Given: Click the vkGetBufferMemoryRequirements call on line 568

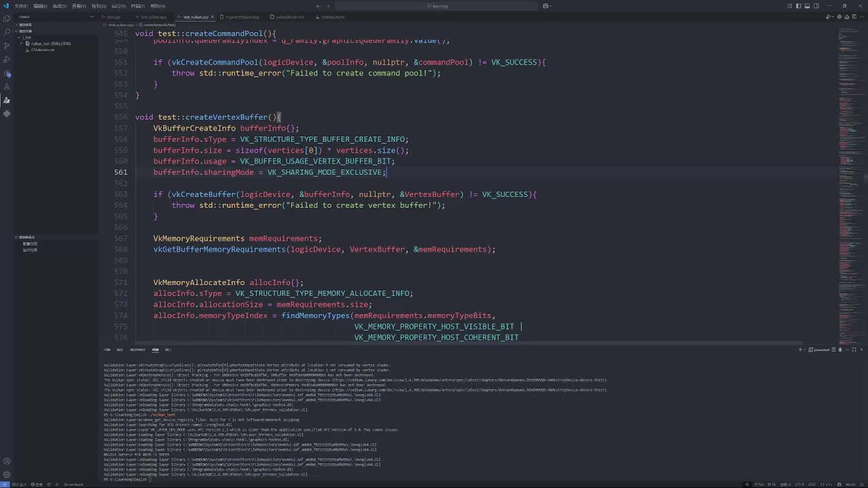Looking at the screenshot, I should click(x=220, y=249).
